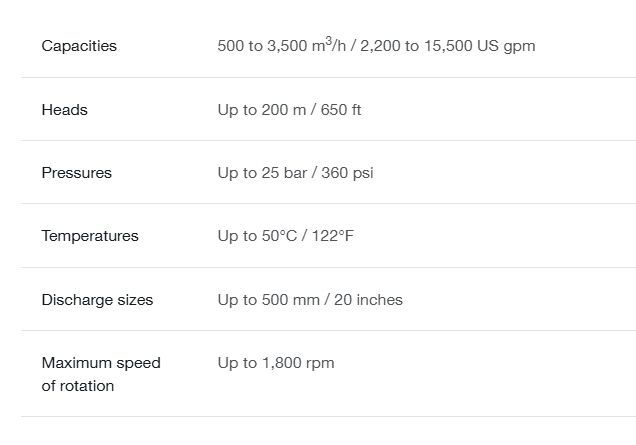Image resolution: width=636 pixels, height=445 pixels.
Task: Select the Up to 1,800 rpm value
Action: tap(276, 363)
